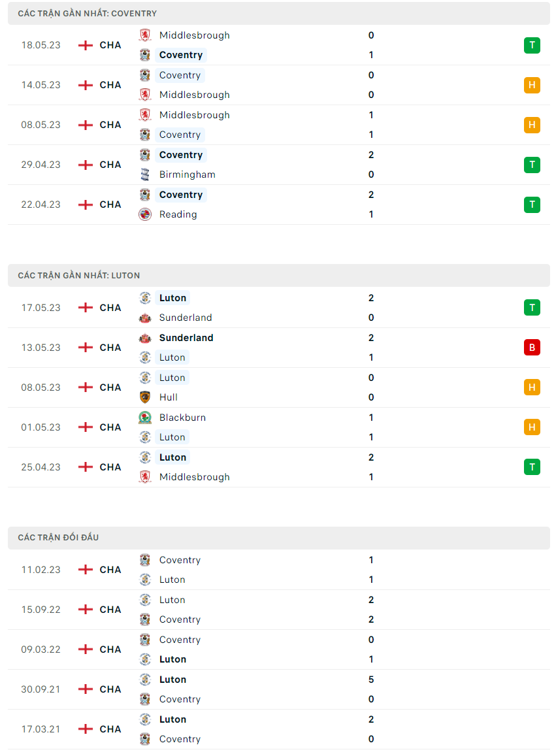Open the Blackburn team name link

182,418
